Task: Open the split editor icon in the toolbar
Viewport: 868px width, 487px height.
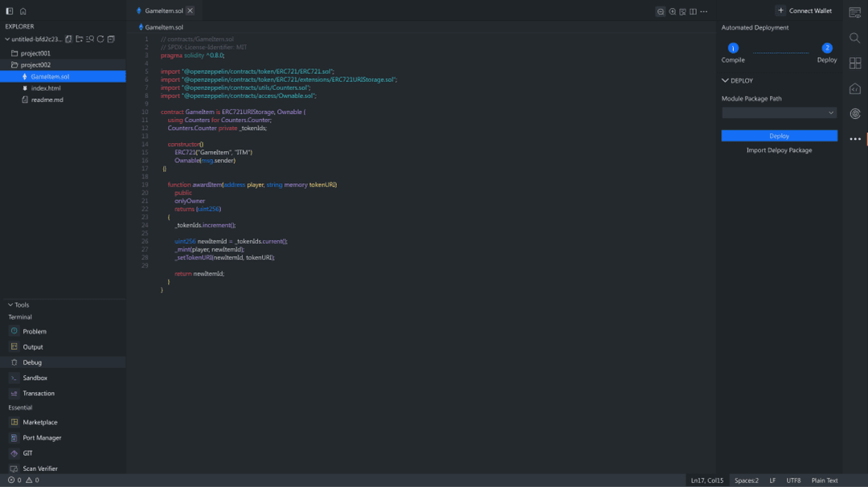Action: (x=693, y=11)
